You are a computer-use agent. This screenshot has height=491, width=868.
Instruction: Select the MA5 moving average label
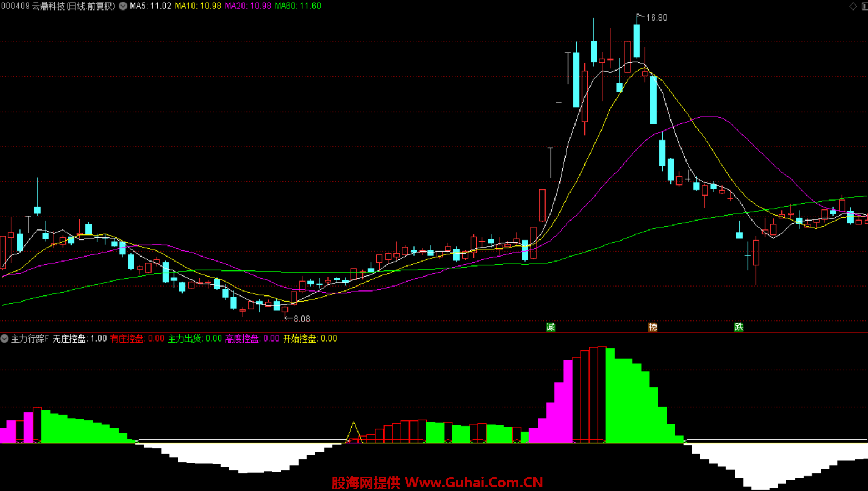[150, 6]
